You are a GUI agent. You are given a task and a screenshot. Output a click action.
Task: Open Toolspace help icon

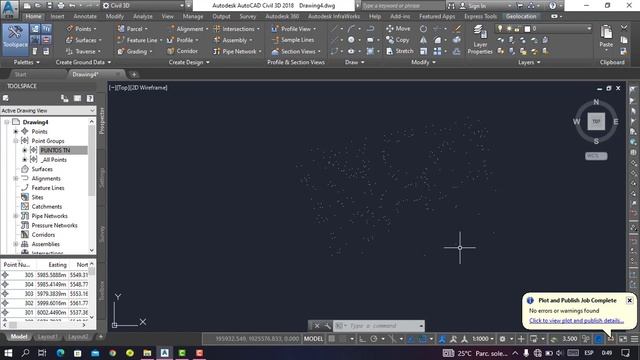90,98
